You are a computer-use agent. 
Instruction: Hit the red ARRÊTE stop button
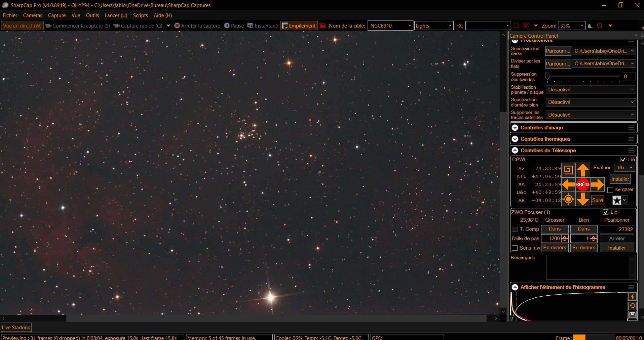tap(583, 184)
